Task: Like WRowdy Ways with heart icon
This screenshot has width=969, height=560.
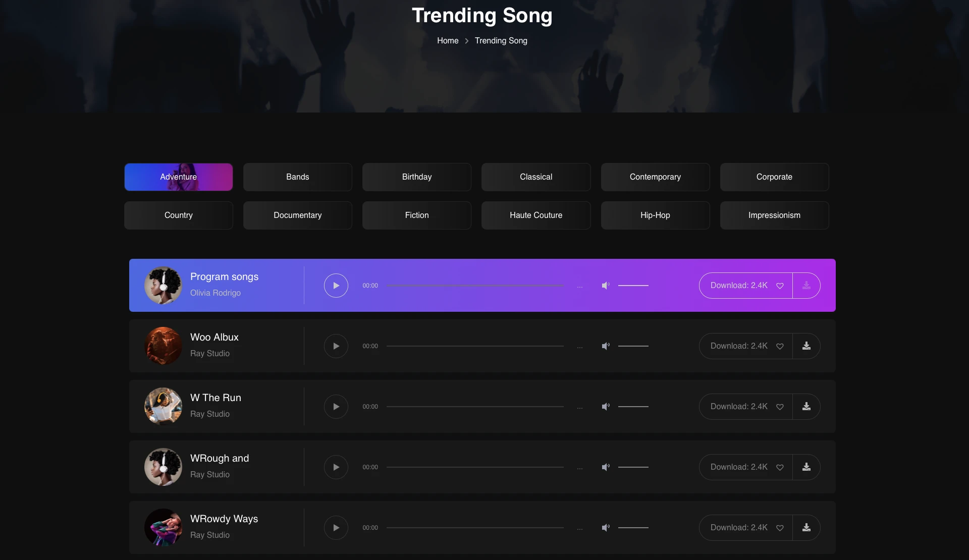Action: pos(780,528)
